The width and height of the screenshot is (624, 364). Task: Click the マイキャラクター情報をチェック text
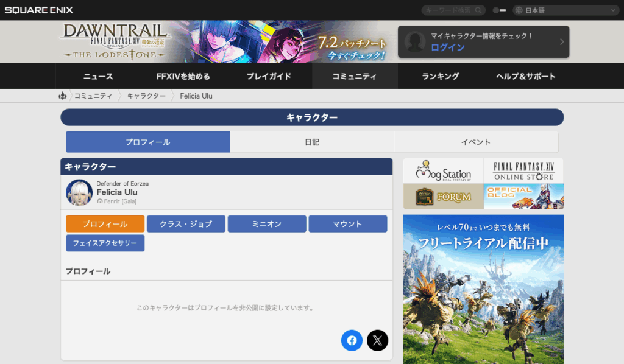click(x=482, y=36)
